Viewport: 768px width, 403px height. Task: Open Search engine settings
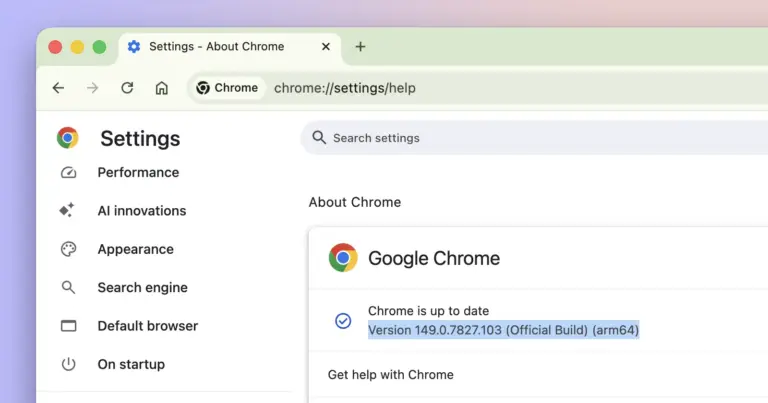142,287
